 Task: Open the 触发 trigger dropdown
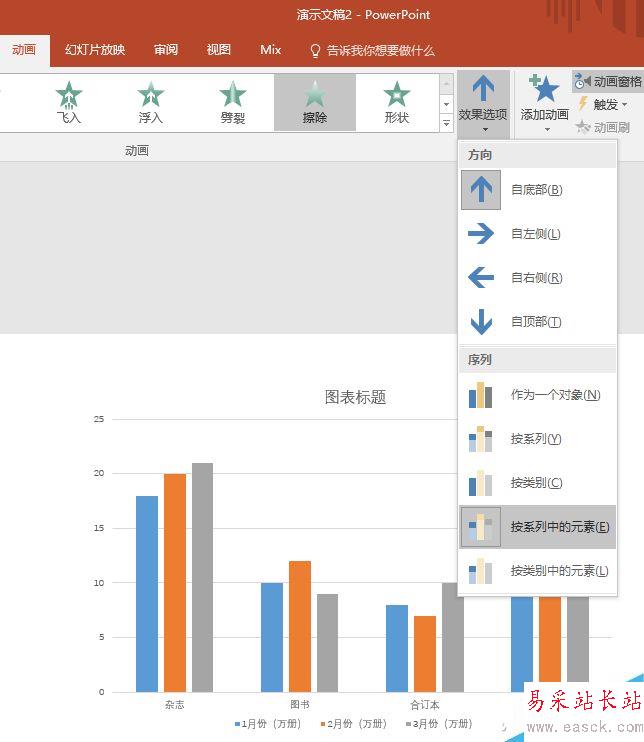click(x=602, y=104)
